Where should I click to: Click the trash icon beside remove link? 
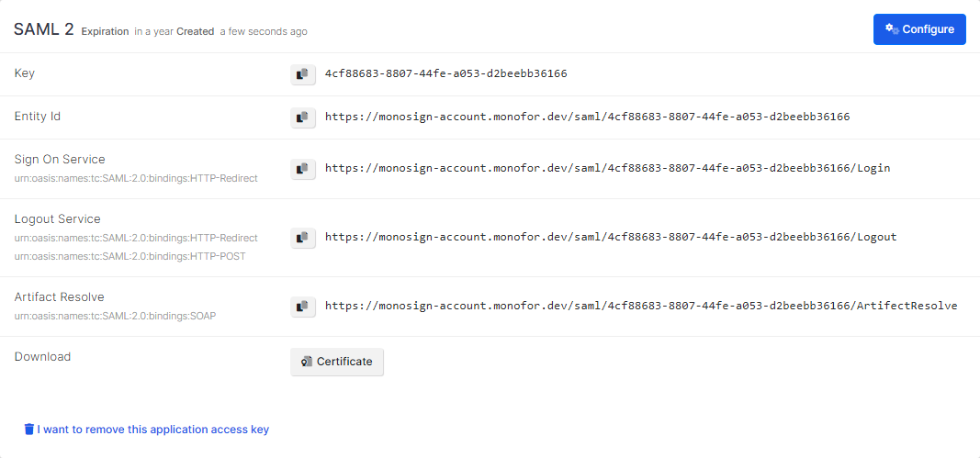coord(29,429)
